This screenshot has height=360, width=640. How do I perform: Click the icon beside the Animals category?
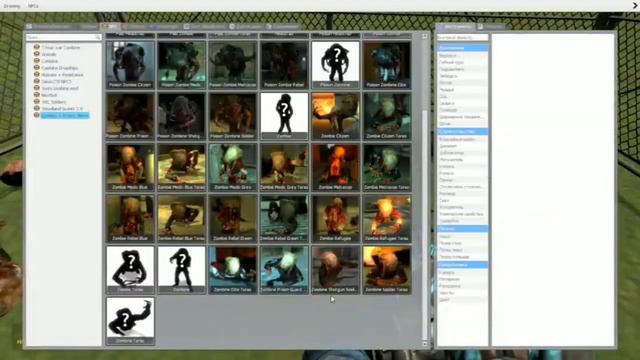coord(37,54)
